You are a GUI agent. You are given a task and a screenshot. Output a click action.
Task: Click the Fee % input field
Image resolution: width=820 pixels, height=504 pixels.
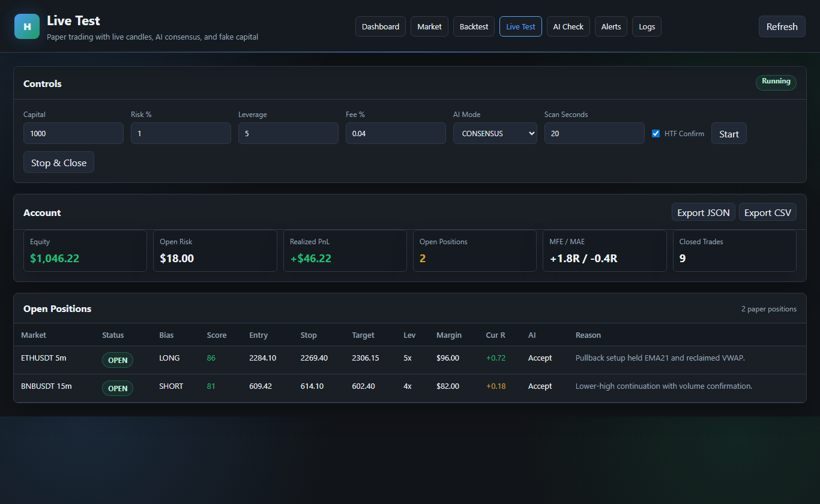tap(396, 133)
